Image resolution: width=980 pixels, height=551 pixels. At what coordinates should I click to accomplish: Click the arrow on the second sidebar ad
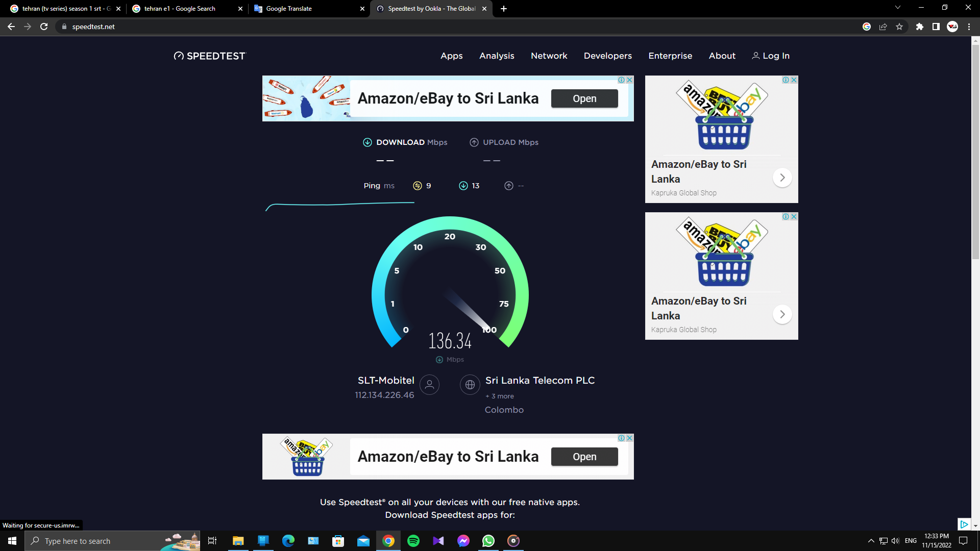click(782, 314)
